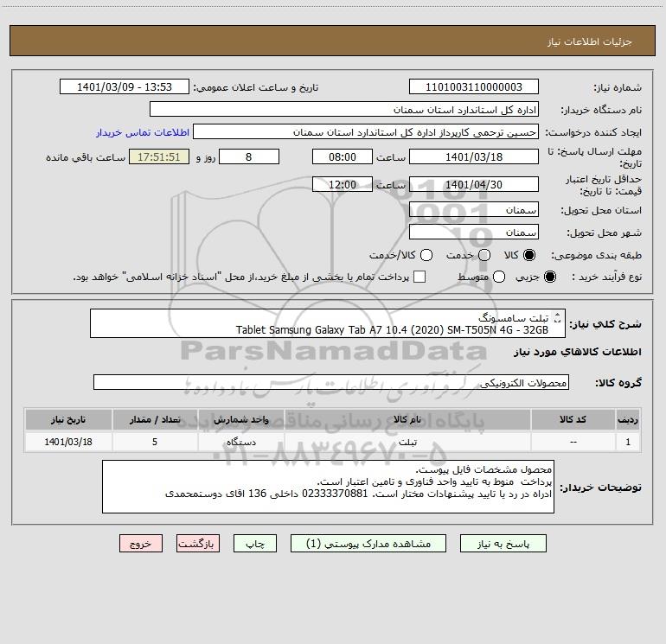
Task: Select the متوسط purchase type radio
Action: click(x=499, y=277)
